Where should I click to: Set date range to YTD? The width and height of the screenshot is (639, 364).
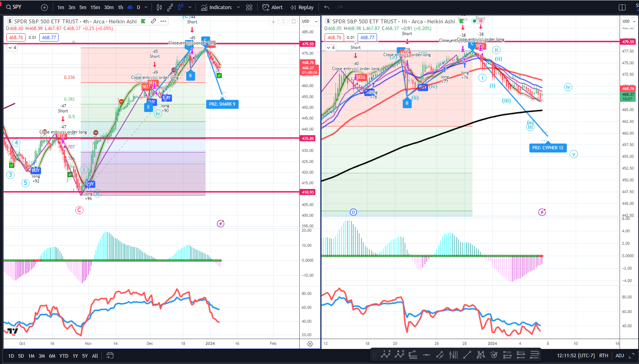click(x=64, y=356)
